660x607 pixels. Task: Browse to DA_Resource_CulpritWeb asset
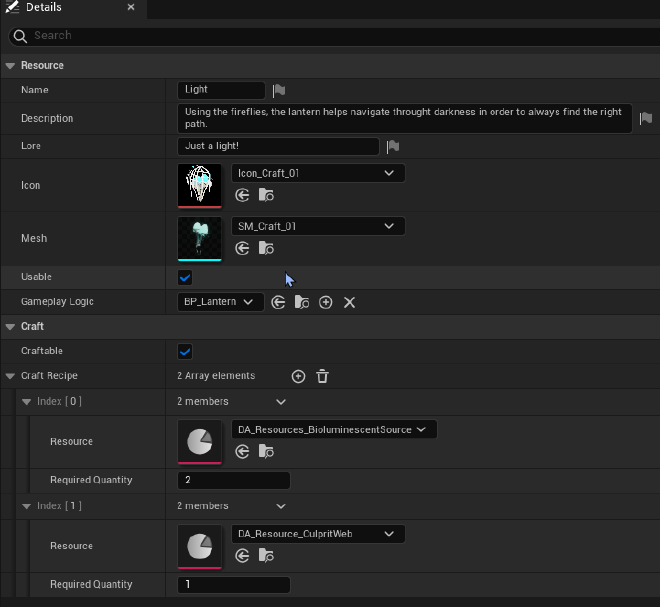[x=266, y=556]
